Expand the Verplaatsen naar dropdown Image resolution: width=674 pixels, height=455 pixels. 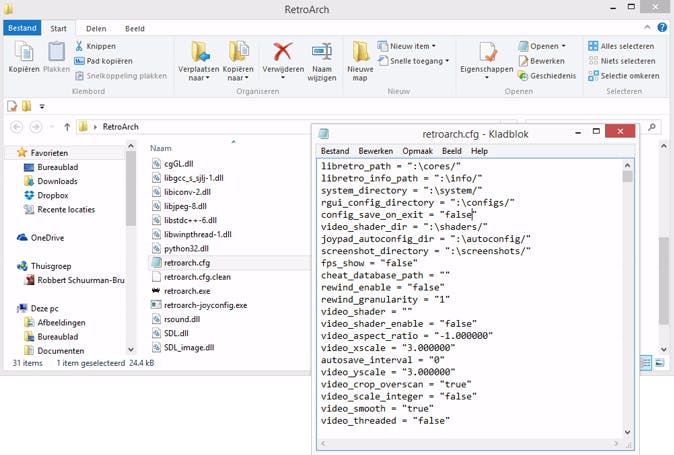(200, 75)
